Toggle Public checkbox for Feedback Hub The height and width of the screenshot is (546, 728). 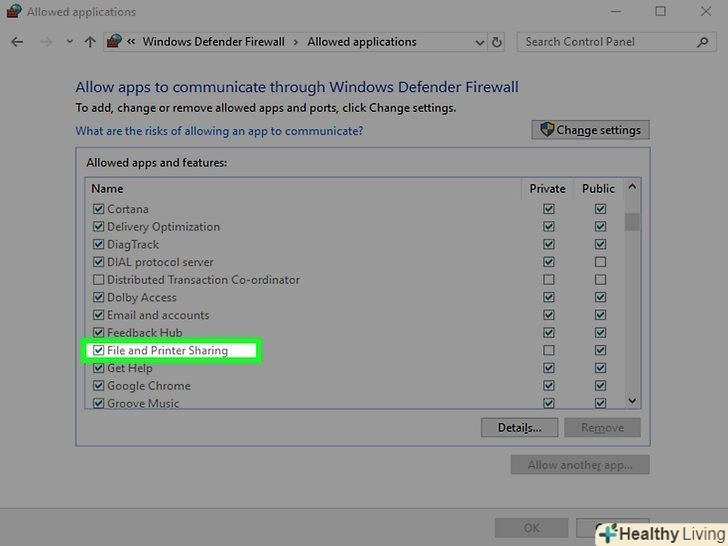(x=600, y=332)
